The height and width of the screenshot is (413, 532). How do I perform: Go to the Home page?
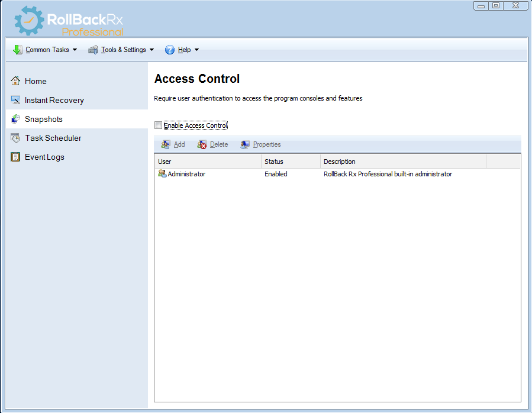[77, 81]
